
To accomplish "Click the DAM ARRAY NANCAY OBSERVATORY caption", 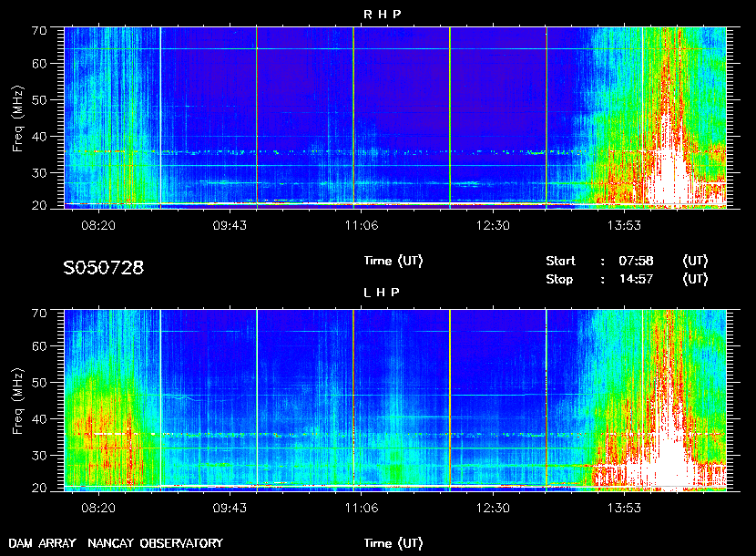I will click(x=116, y=543).
